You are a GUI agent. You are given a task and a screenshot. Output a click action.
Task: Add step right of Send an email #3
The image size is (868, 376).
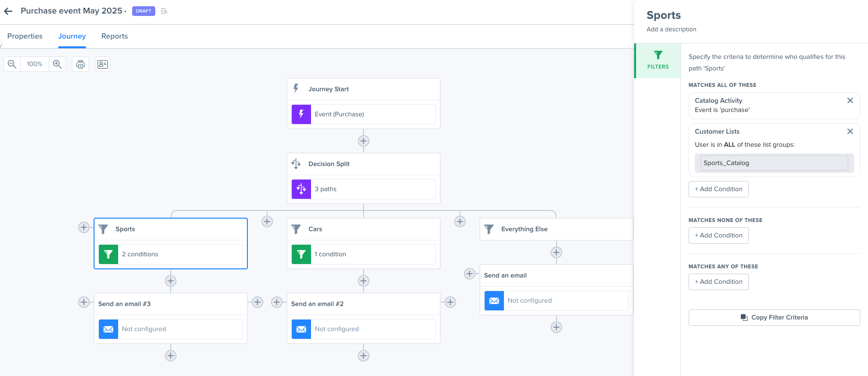[x=258, y=302]
